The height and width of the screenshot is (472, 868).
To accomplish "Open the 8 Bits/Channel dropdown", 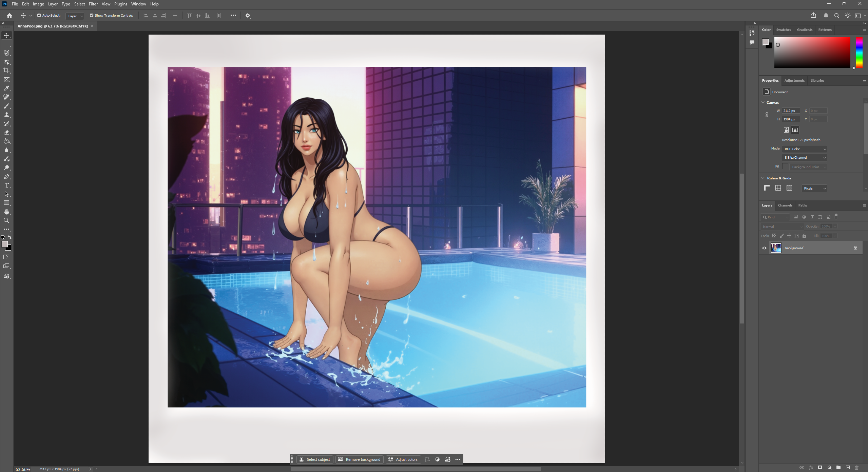I will click(804, 158).
